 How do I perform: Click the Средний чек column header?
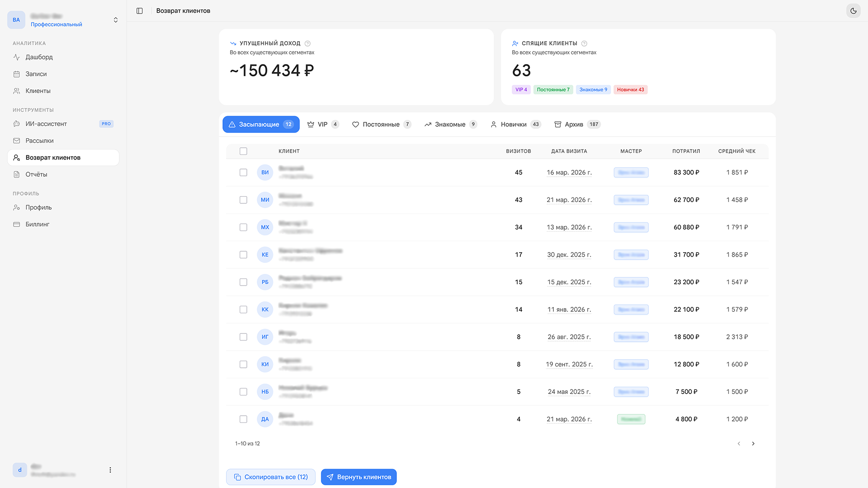[x=737, y=151]
